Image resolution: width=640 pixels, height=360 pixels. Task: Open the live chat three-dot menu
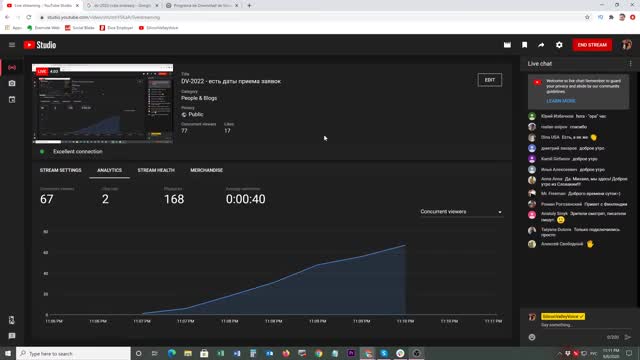click(x=630, y=64)
